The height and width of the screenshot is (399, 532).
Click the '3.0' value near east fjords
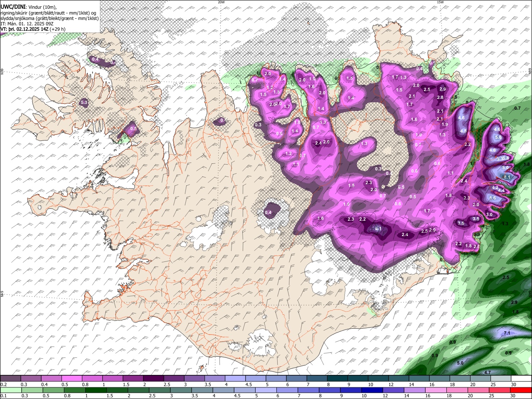pyautogui.click(x=489, y=214)
